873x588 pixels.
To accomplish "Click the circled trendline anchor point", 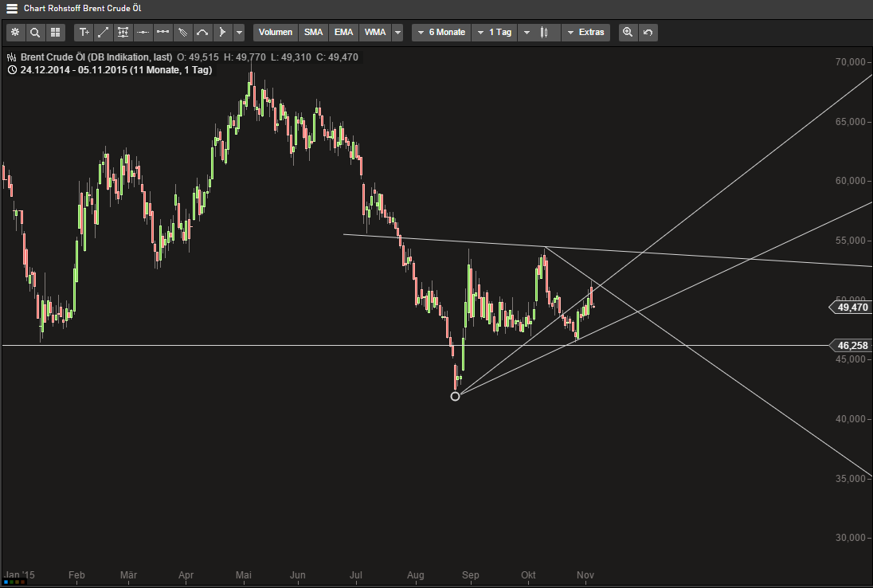I will click(456, 395).
